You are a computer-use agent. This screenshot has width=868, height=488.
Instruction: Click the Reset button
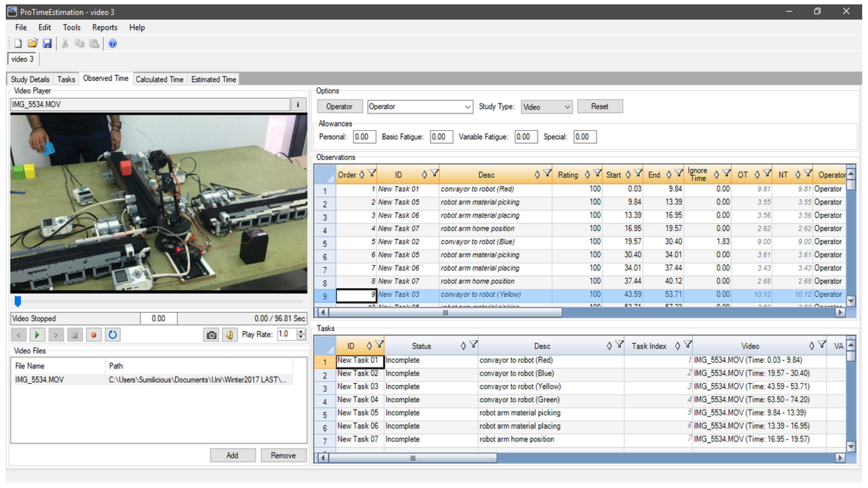coord(600,107)
